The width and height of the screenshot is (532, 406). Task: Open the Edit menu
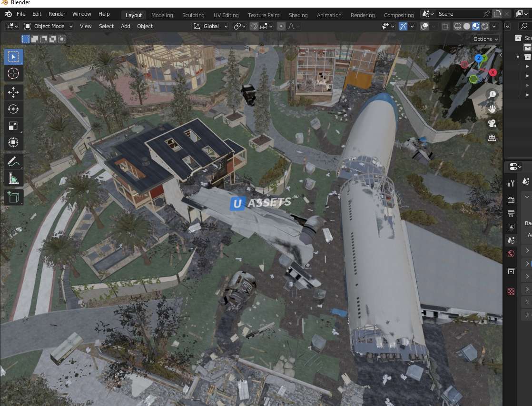pos(37,14)
